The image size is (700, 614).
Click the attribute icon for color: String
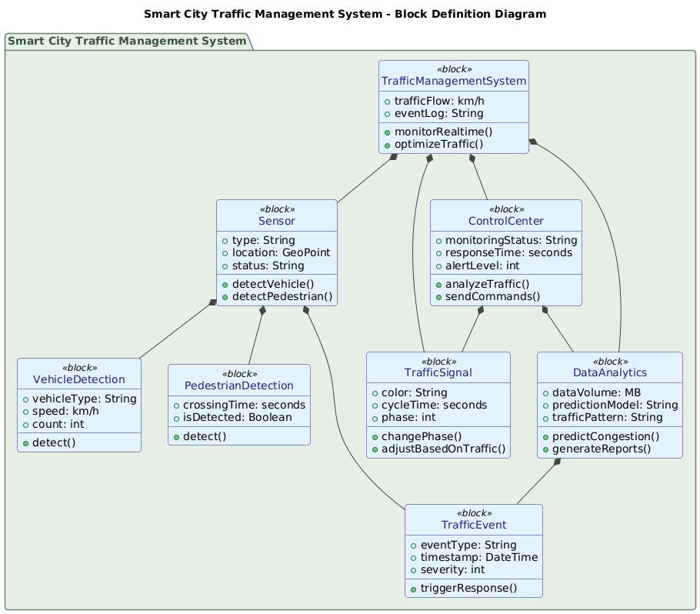coord(375,392)
